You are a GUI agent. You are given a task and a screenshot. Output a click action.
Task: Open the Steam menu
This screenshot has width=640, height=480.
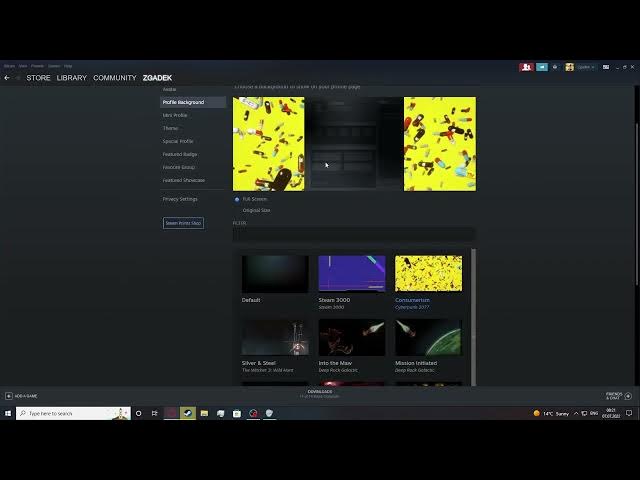tap(9, 66)
